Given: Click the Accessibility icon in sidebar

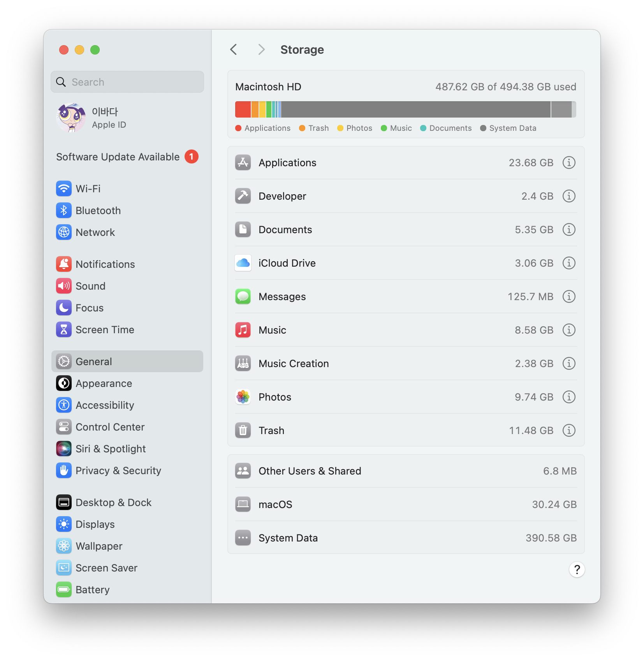Looking at the screenshot, I should (x=64, y=405).
